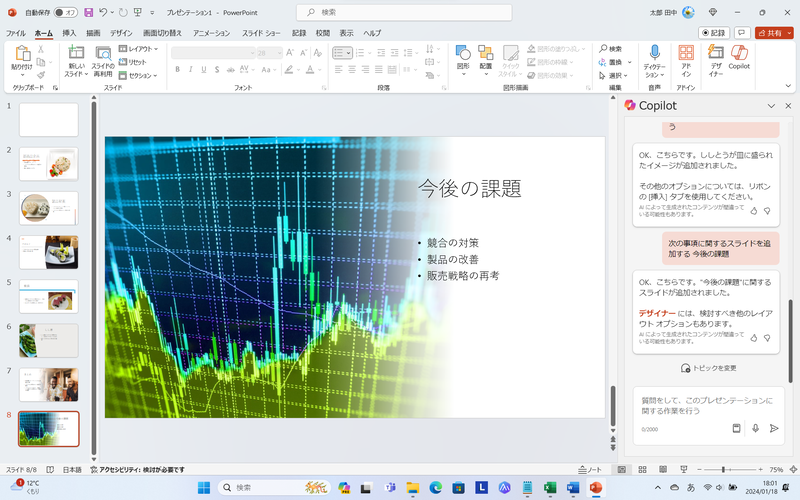Toggle bold formatting (B)

pyautogui.click(x=177, y=69)
